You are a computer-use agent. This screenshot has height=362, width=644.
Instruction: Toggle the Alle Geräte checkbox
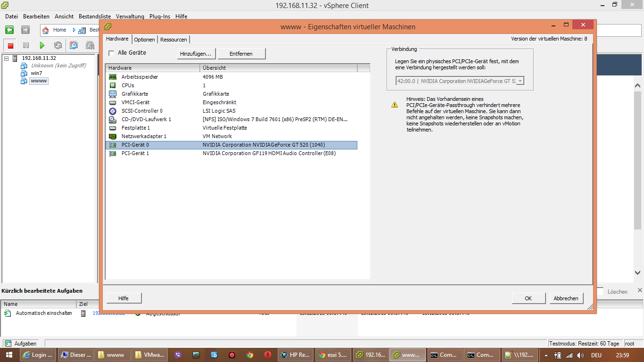111,53
